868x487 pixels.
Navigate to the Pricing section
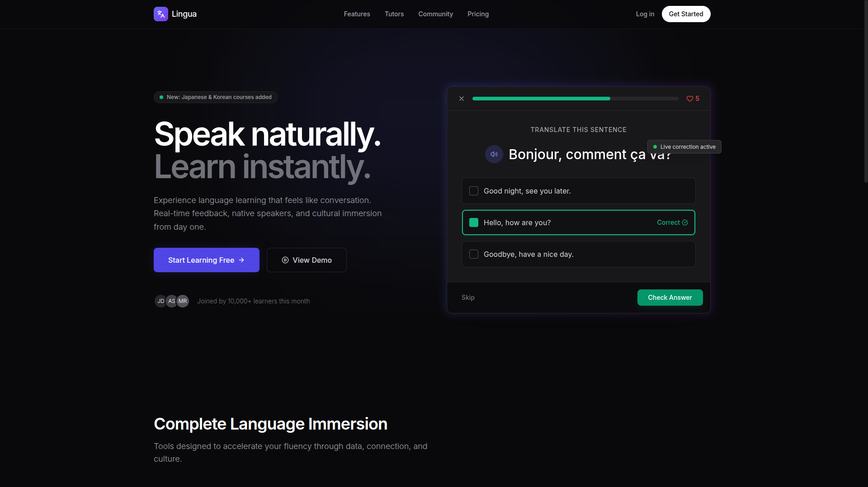point(478,14)
